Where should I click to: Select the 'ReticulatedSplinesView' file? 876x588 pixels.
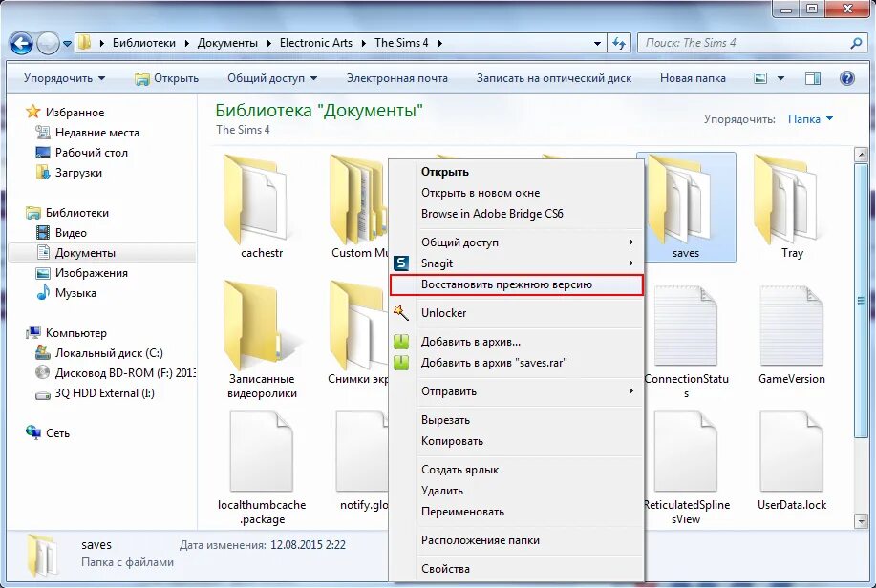pos(686,468)
